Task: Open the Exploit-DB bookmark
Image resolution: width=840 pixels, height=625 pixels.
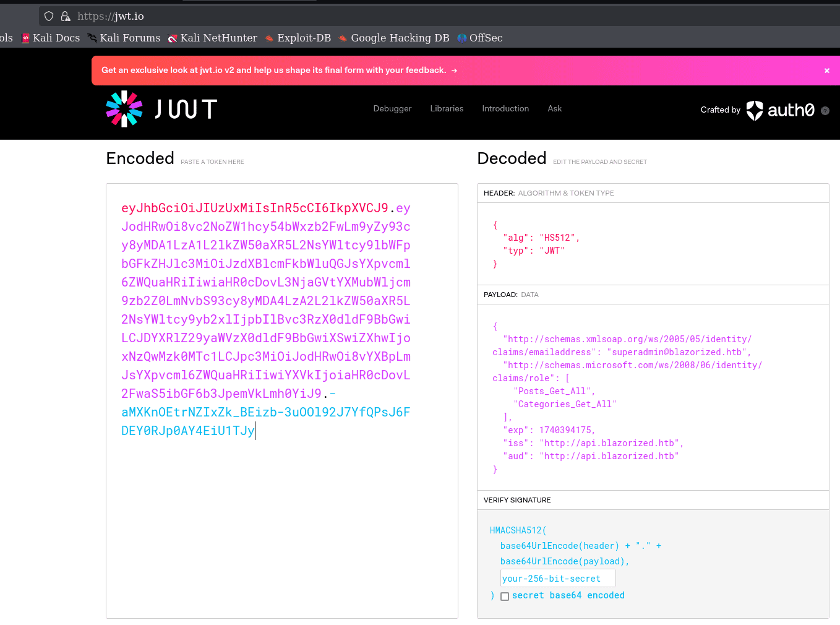Action: click(x=298, y=38)
